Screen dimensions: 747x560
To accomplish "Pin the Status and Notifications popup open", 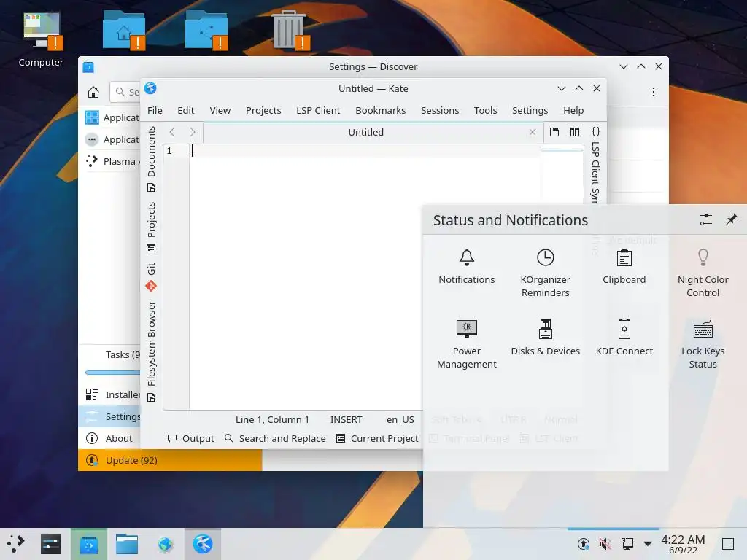I will pos(731,219).
